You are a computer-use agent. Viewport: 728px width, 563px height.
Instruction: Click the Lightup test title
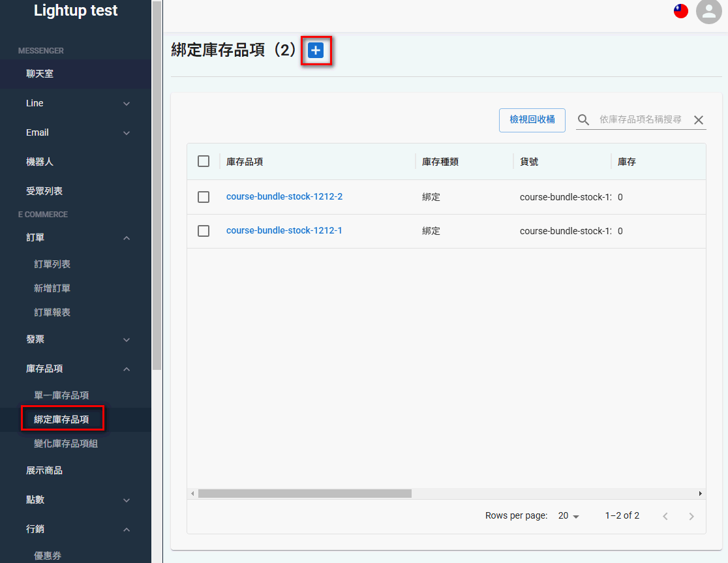76,10
